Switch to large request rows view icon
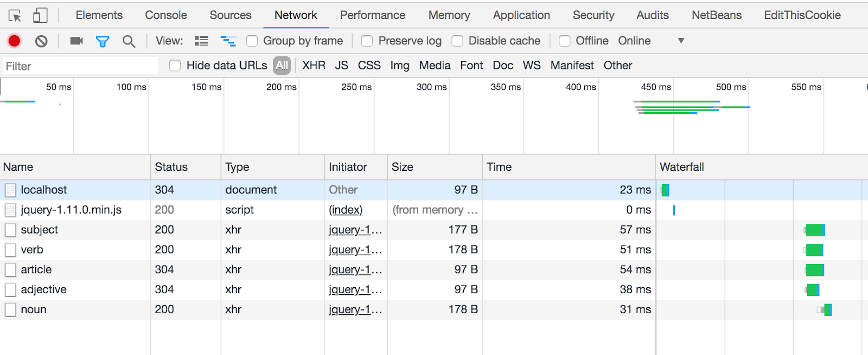 [202, 41]
